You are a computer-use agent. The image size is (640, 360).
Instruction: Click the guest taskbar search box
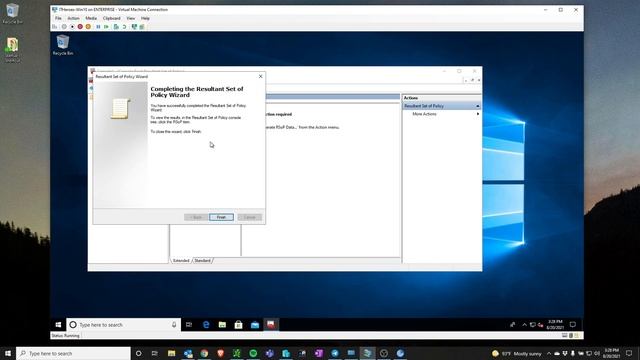click(x=123, y=325)
